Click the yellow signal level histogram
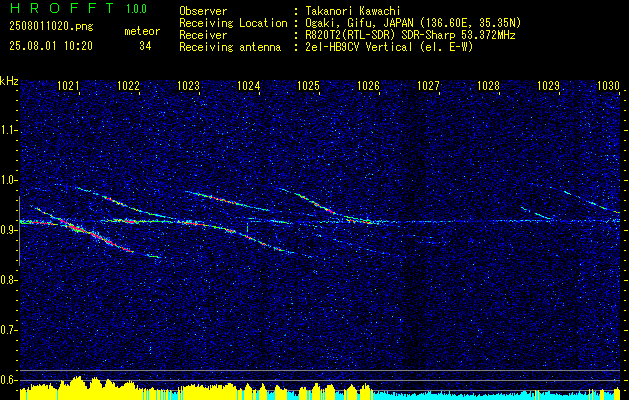 pyautogui.click(x=195, y=388)
